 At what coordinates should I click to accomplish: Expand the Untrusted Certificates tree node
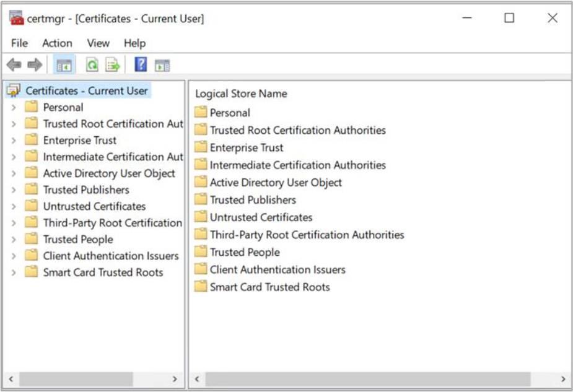click(14, 207)
